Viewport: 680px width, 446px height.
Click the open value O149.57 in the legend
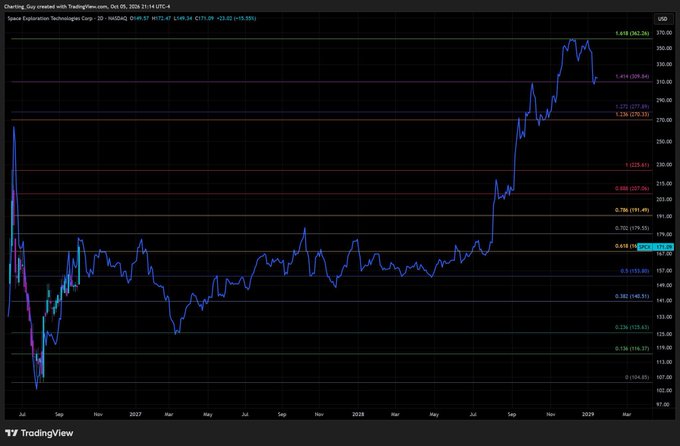(x=139, y=19)
